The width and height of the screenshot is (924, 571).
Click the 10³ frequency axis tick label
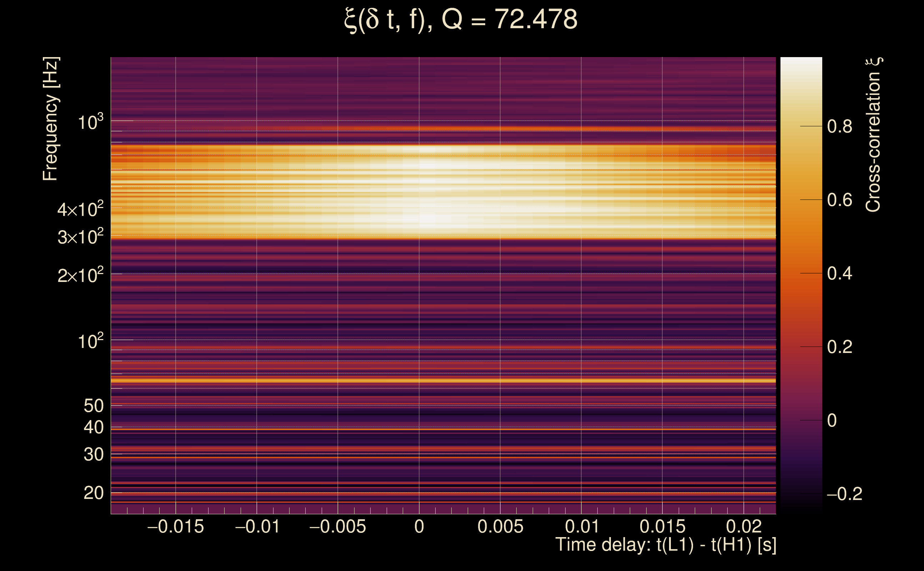pyautogui.click(x=90, y=122)
